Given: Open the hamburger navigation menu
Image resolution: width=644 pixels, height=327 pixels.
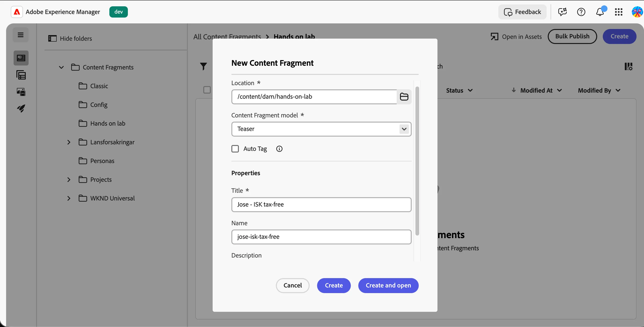Looking at the screenshot, I should click(x=21, y=35).
